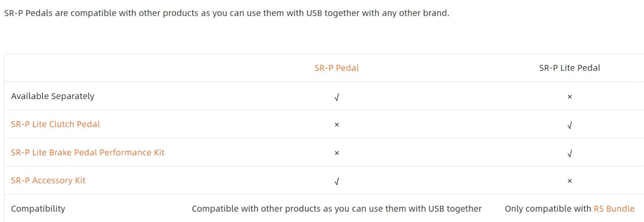Click the X for SR-P Lite Pedal in Accessory Kit row
This screenshot has width=644, height=222.
pos(569,181)
